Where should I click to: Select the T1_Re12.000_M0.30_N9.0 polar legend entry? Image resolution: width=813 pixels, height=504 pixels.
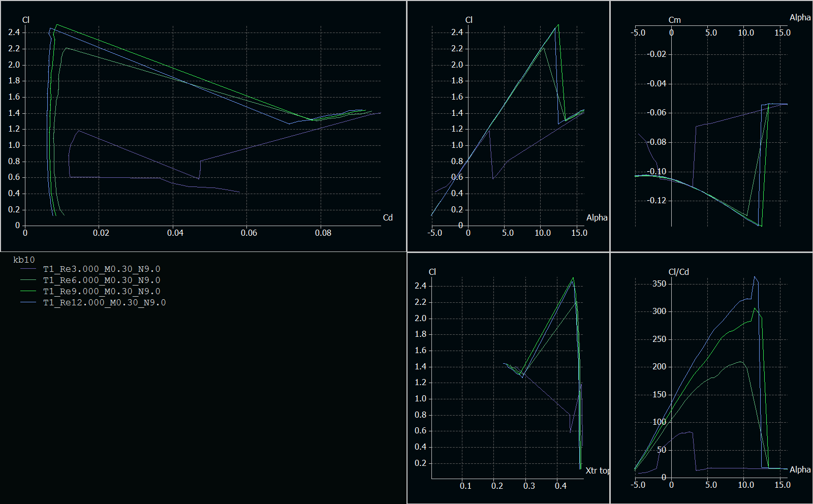coord(104,302)
